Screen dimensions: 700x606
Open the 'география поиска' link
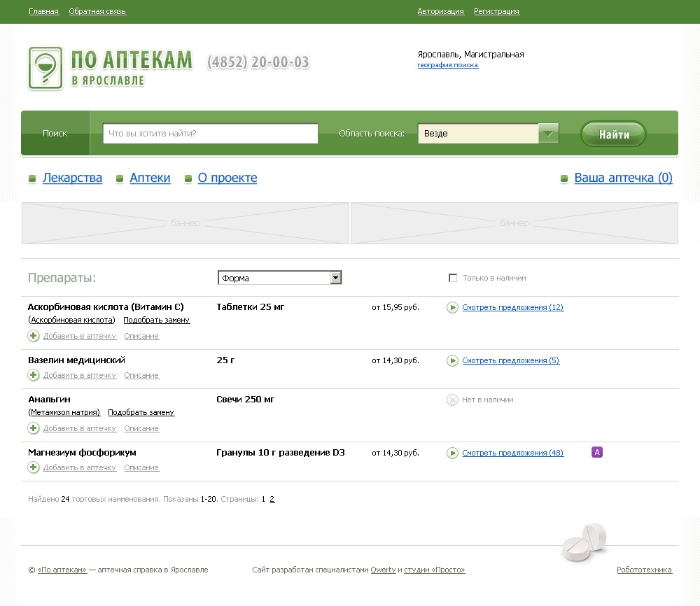(x=447, y=65)
